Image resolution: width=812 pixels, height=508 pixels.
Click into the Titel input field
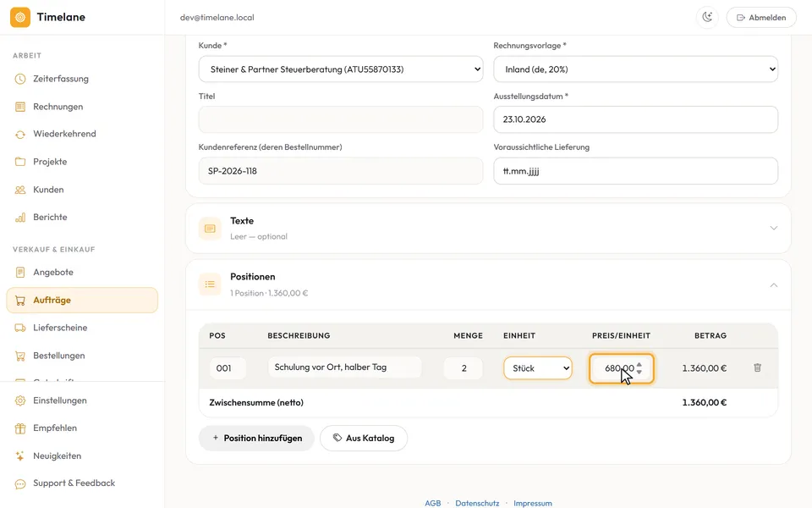click(x=341, y=119)
